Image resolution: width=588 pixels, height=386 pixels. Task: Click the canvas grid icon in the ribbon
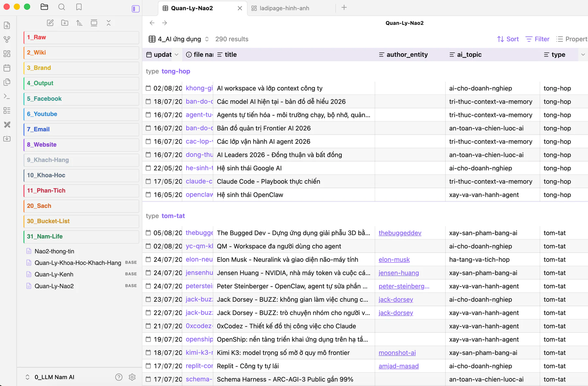point(7,54)
